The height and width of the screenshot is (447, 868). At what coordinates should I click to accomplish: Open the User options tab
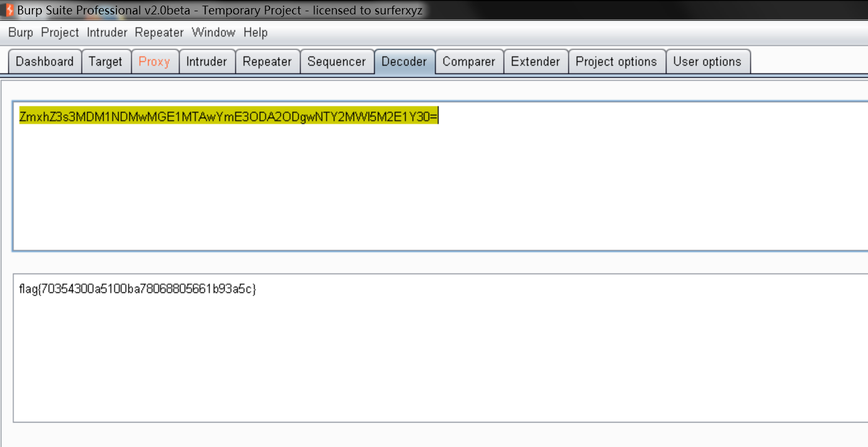pyautogui.click(x=708, y=61)
